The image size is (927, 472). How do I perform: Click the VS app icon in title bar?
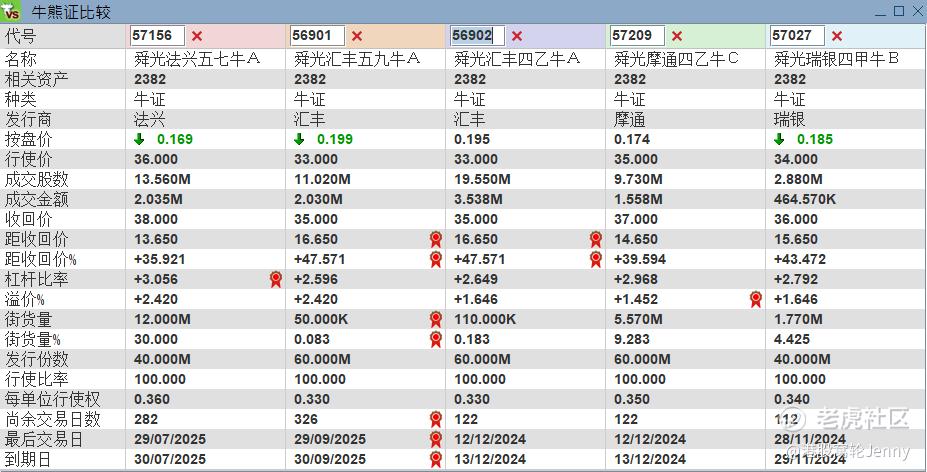(x=11, y=12)
